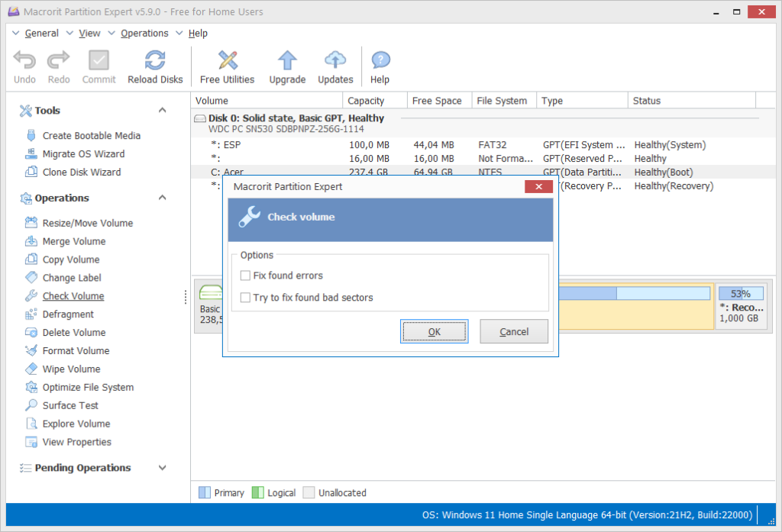Collapse the Operations section
Viewport: 782px width, 532px height.
[x=161, y=198]
